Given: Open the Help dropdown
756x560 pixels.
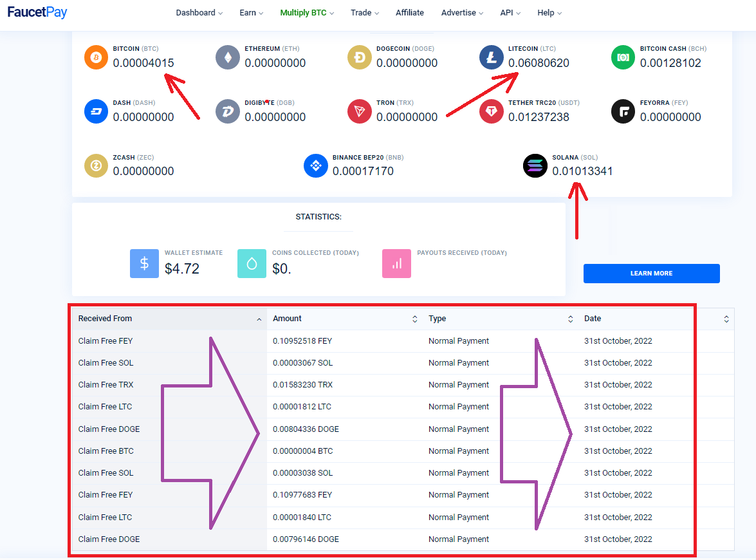Looking at the screenshot, I should (x=549, y=12).
